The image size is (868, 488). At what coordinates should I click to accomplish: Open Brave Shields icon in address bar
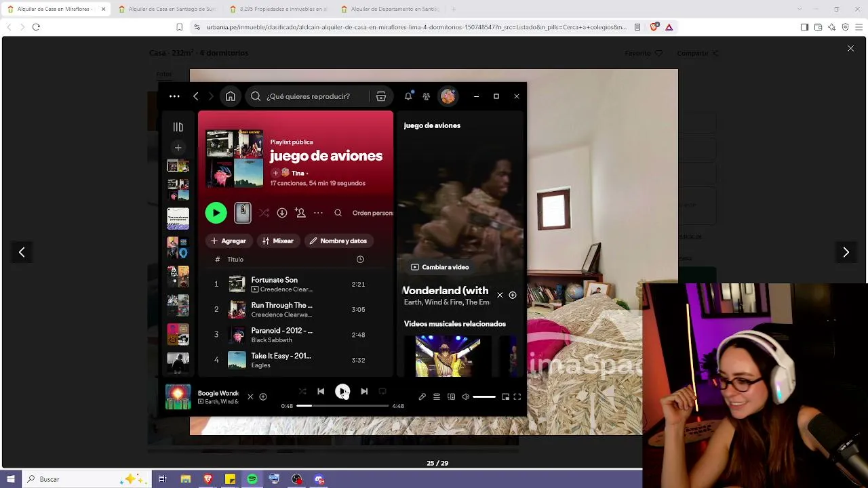pos(654,27)
